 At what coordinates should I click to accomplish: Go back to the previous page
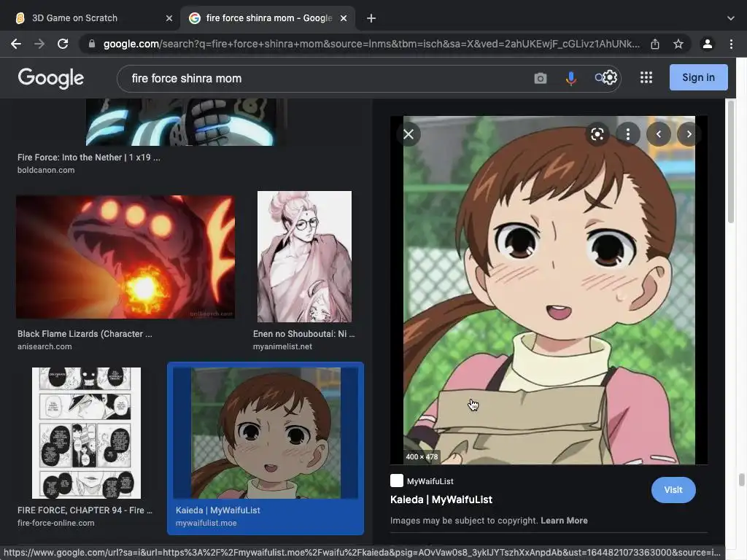pos(16,44)
